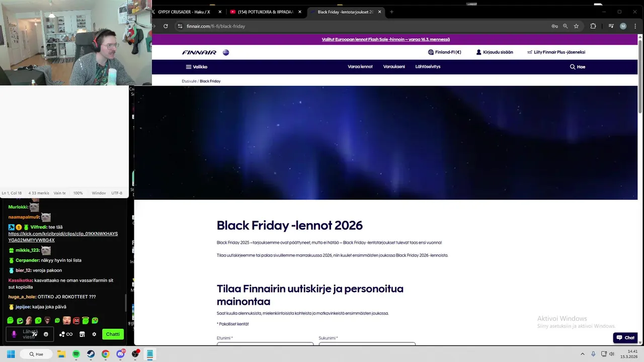Open the Flash Sale banner link
The image size is (644, 362).
pyautogui.click(x=386, y=39)
